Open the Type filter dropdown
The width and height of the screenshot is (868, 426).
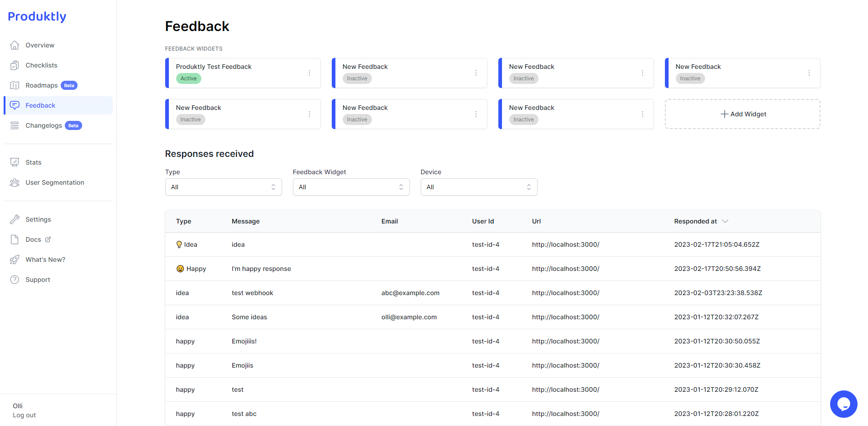pyautogui.click(x=224, y=187)
